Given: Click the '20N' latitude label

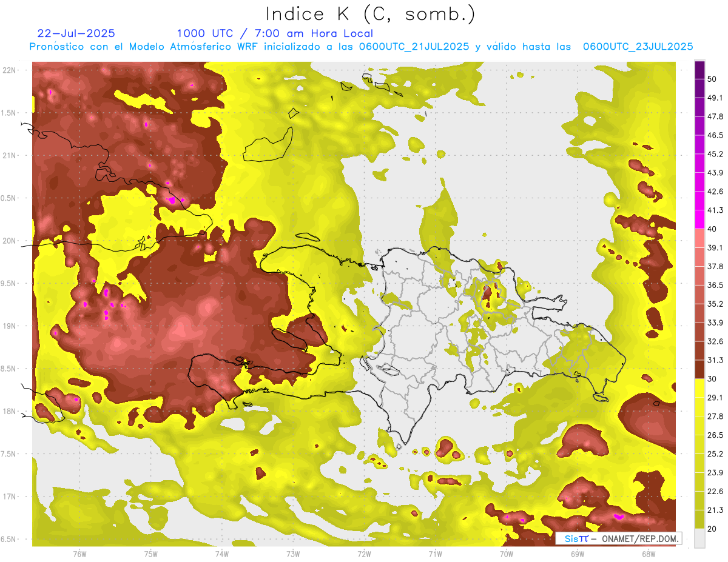Looking at the screenshot, I should 10,241.
